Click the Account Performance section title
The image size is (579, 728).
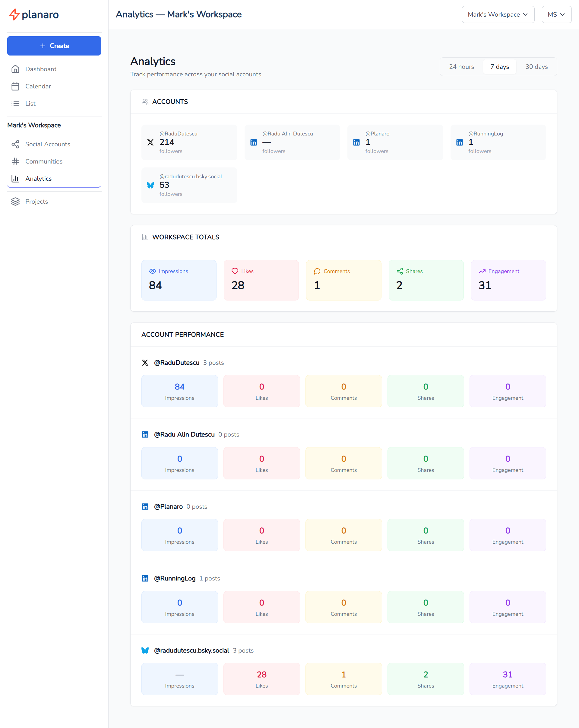[182, 335]
